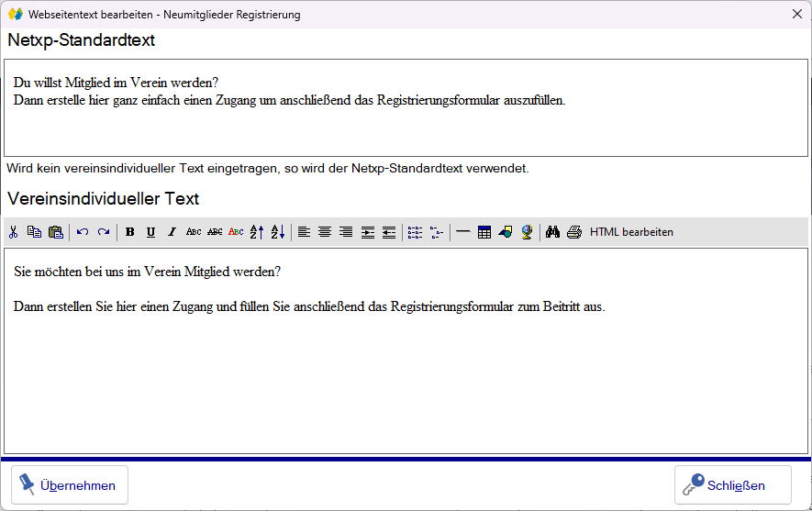This screenshot has height=511, width=812.
Task: Paste from clipboard icon
Action: (55, 232)
